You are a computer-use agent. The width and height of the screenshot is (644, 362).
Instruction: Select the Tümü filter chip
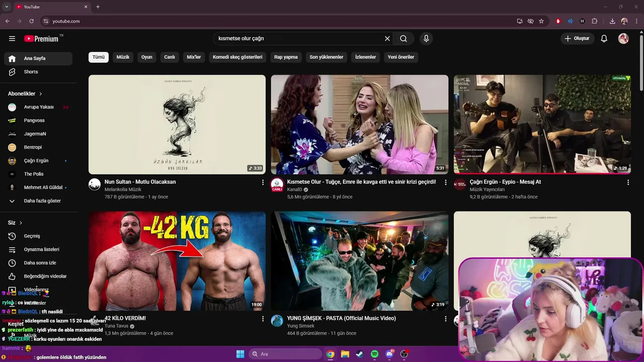[99, 57]
